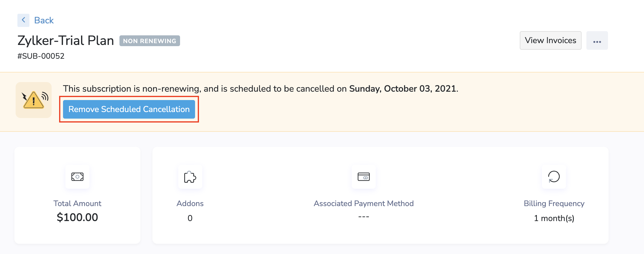Open the View Invoices page
The image size is (644, 254).
click(550, 40)
